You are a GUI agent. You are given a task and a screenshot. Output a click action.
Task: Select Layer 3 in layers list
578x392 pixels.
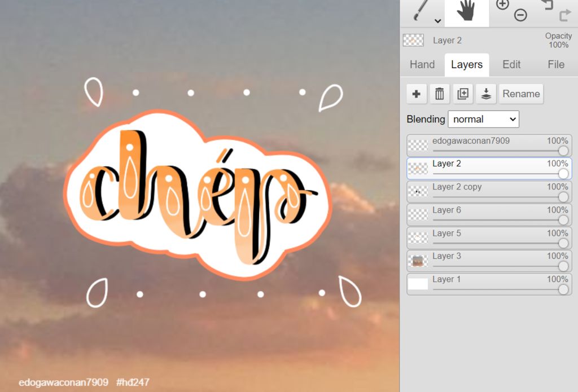point(489,261)
